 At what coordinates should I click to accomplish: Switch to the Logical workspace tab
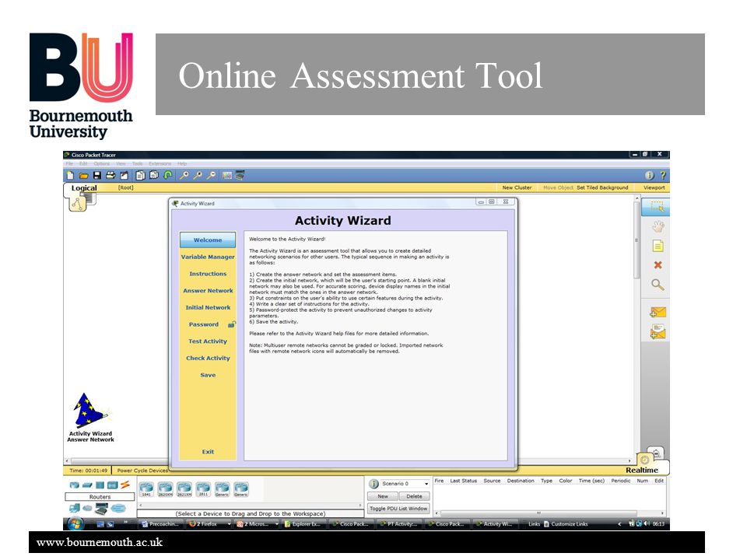84,188
